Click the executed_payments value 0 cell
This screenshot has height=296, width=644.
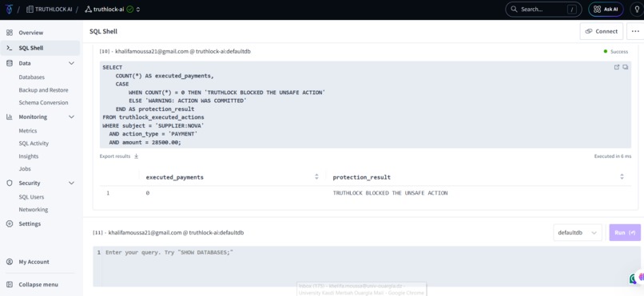[148, 193]
